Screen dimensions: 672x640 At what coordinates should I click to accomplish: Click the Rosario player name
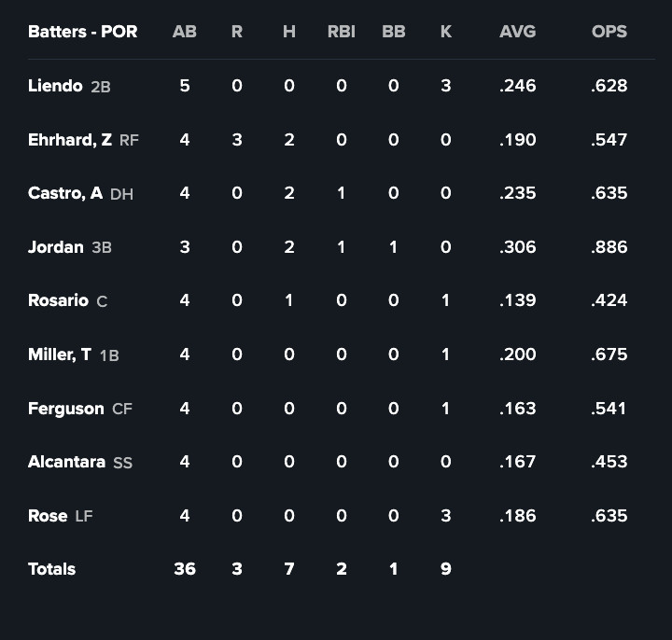pyautogui.click(x=58, y=300)
